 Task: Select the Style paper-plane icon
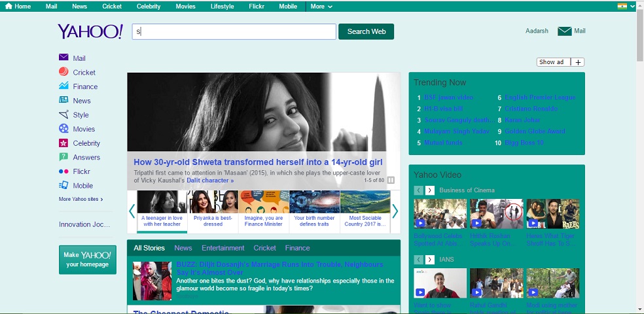pos(63,114)
